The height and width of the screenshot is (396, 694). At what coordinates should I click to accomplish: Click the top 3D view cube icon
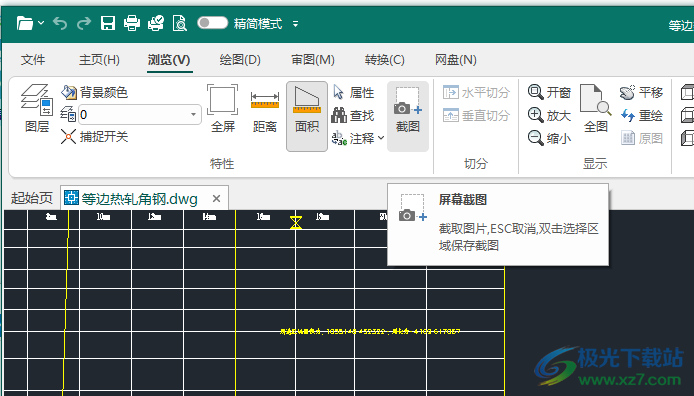(687, 92)
